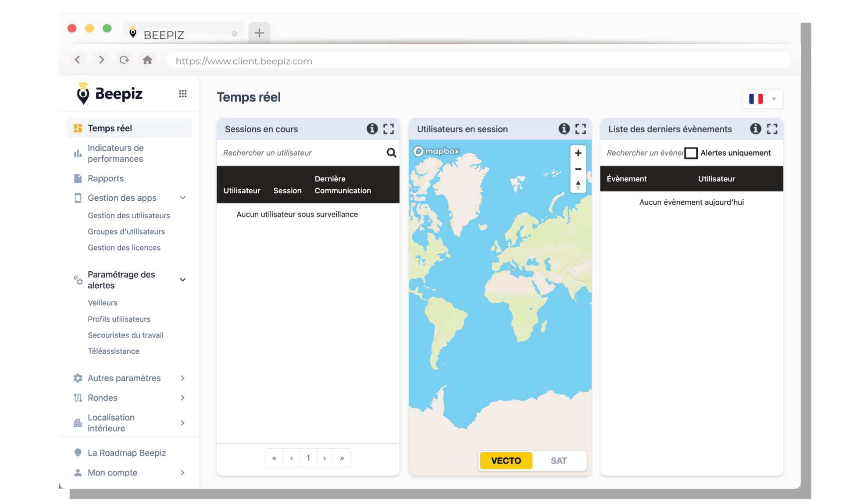Select VECTO map style
The height and width of the screenshot is (504, 842).
point(506,461)
